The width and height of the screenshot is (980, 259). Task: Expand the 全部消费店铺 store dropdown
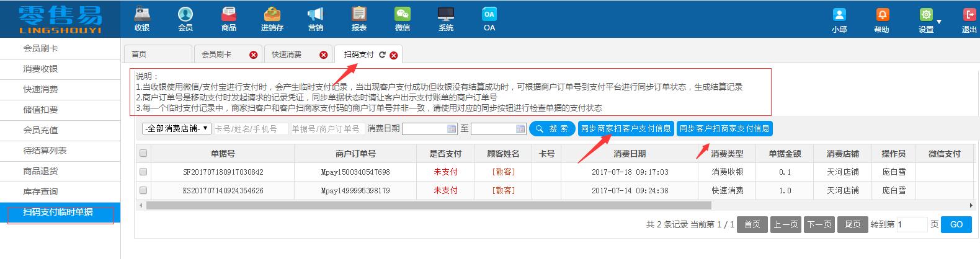coord(177,129)
